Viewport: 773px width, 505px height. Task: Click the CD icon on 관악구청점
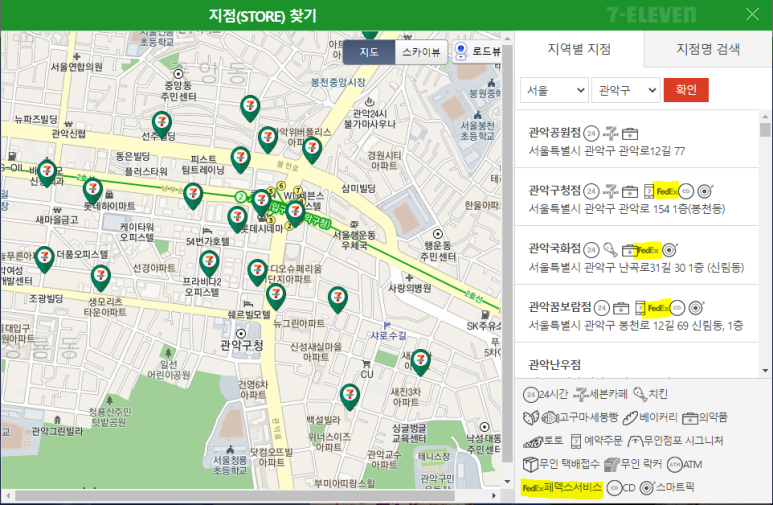tap(686, 191)
